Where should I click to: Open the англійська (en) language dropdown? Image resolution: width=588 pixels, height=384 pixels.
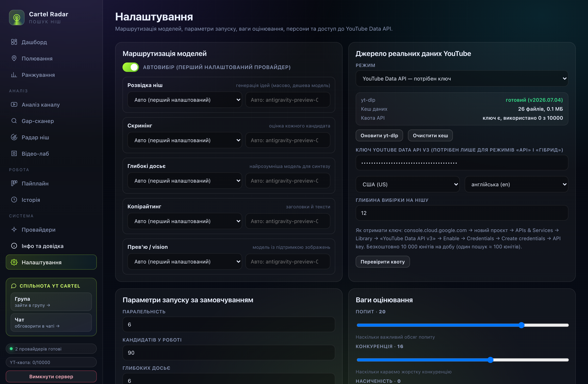[516, 184]
